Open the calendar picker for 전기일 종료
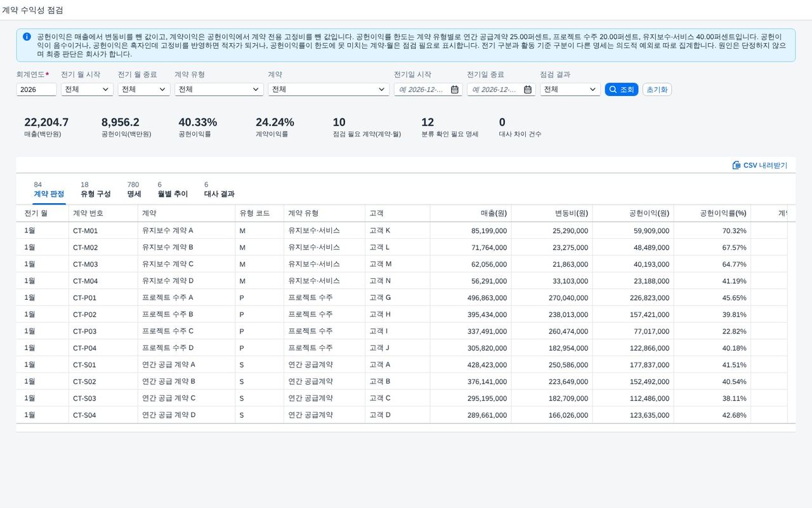Viewport: 812px width, 508px height. coord(528,90)
